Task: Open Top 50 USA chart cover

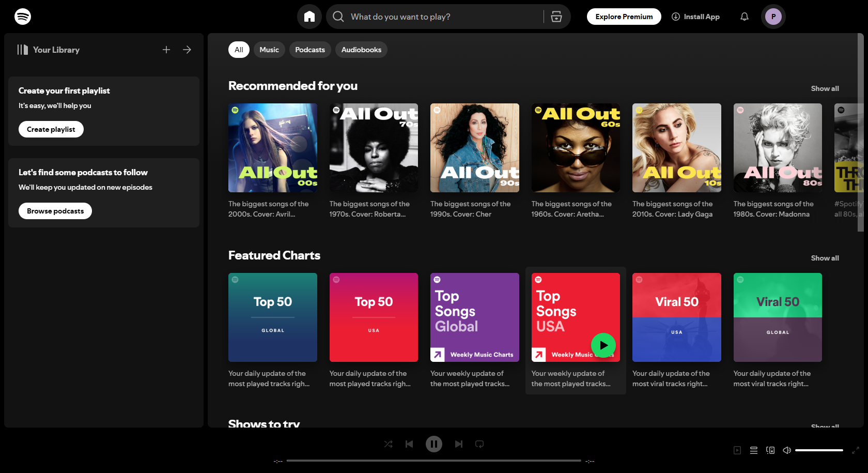Action: click(374, 317)
